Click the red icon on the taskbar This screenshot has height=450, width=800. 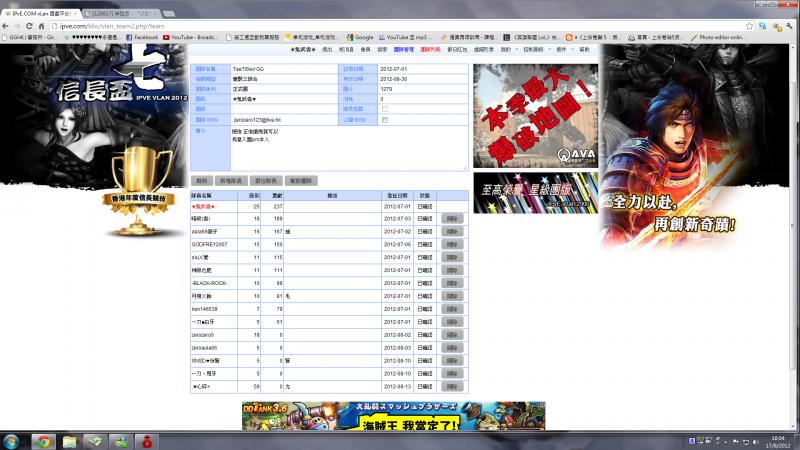pos(147,441)
